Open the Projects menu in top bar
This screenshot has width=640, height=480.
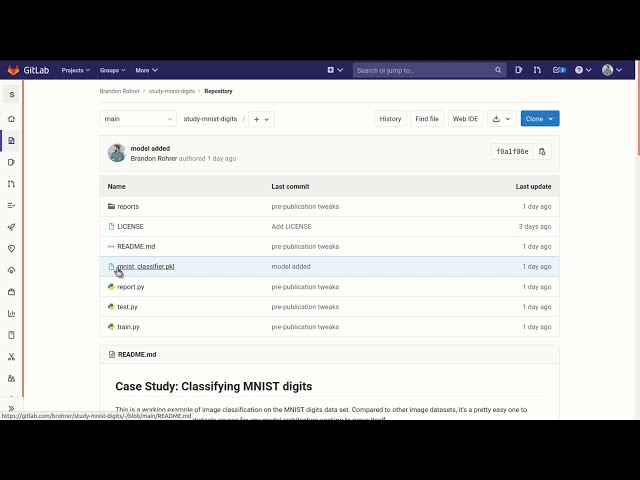click(x=75, y=70)
